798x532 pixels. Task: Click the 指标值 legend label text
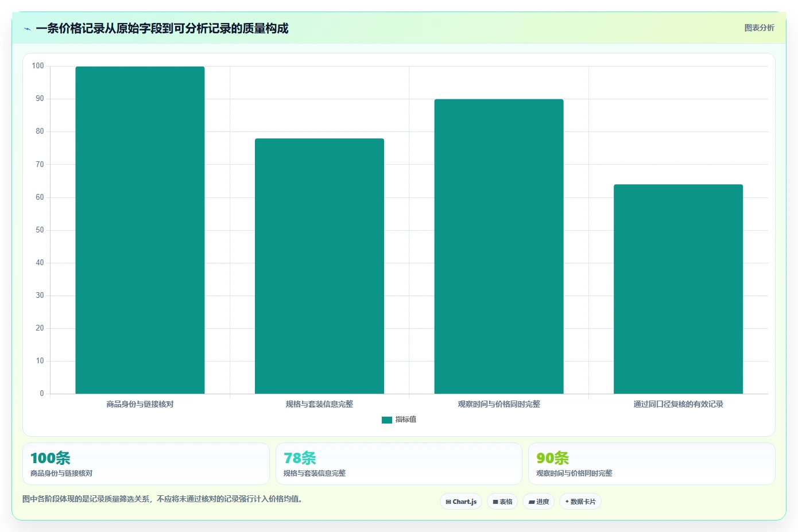coord(406,420)
